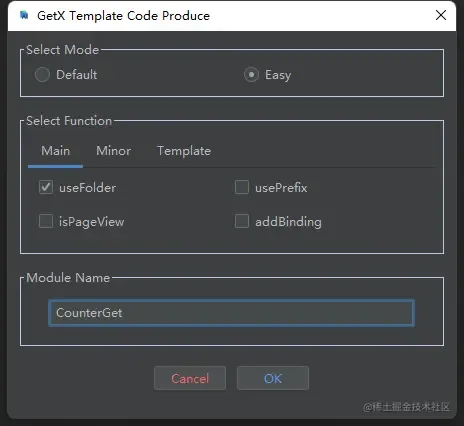
Task: Click the GetX plugin icon in title bar
Action: click(x=24, y=15)
